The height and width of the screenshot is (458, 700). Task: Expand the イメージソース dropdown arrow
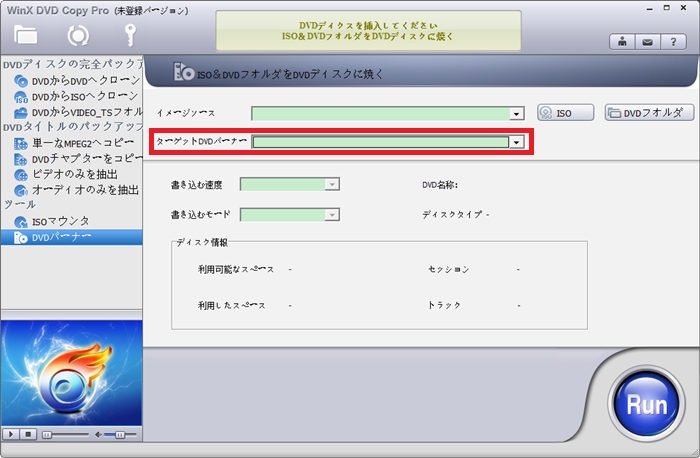517,114
